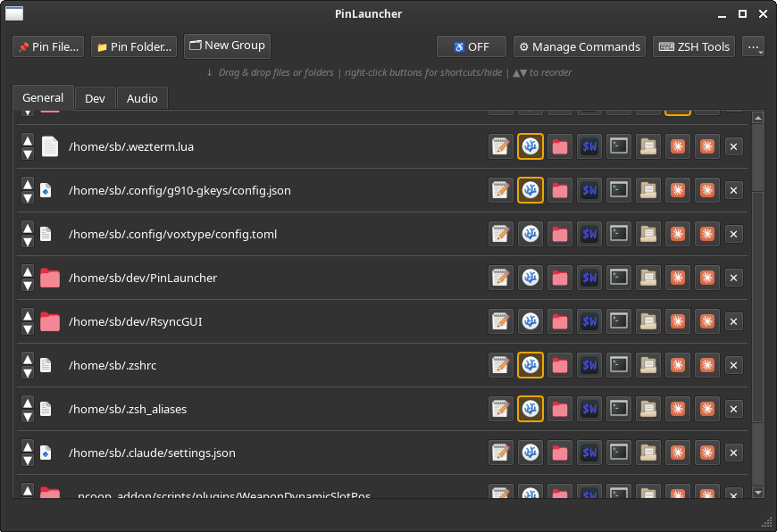Move .claude/settings.json up one position
The height and width of the screenshot is (532, 777).
[28, 446]
